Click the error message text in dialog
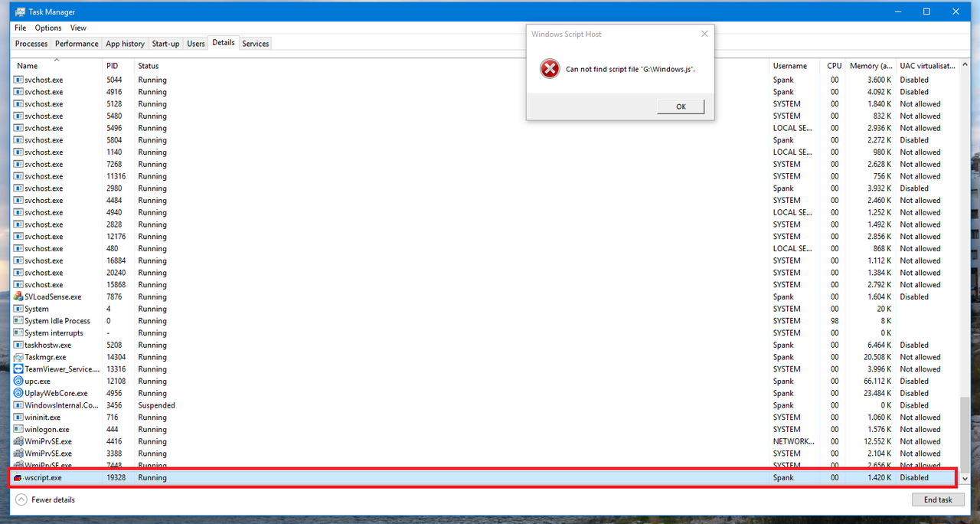The image size is (980, 524). coord(630,69)
